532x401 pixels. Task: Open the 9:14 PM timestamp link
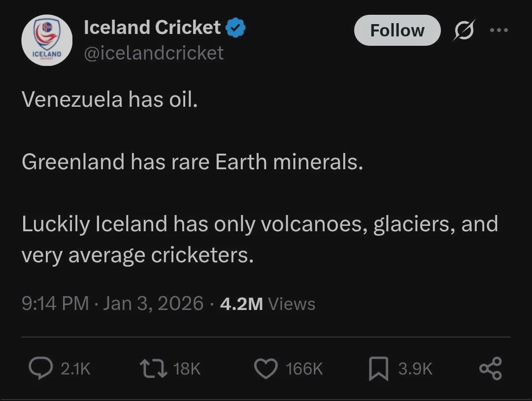(55, 303)
